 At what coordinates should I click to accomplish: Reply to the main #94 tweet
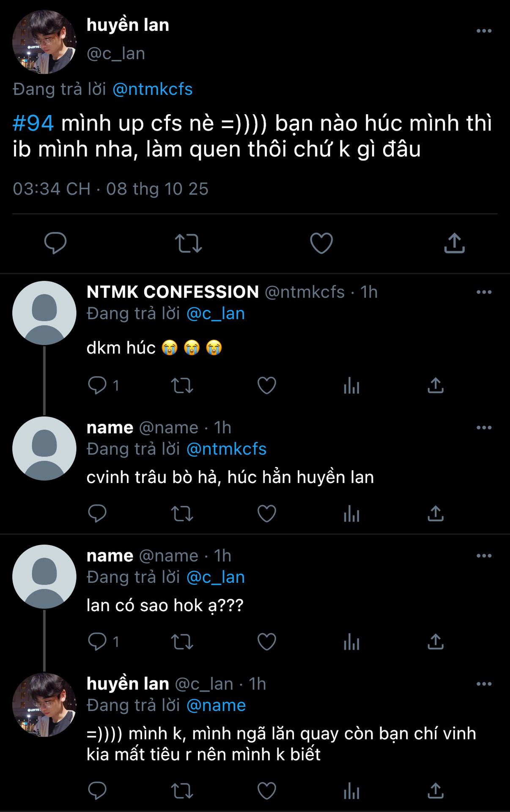coord(55,243)
